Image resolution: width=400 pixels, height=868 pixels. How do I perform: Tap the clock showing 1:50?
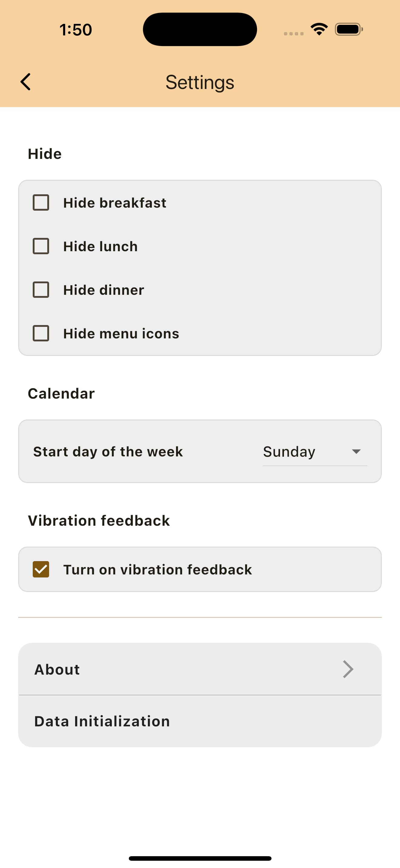point(75,30)
